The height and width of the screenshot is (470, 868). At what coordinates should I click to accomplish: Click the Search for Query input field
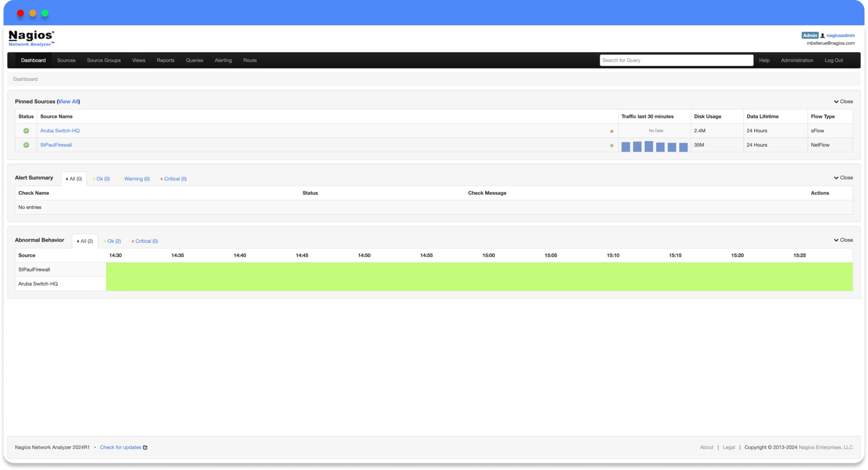click(676, 60)
